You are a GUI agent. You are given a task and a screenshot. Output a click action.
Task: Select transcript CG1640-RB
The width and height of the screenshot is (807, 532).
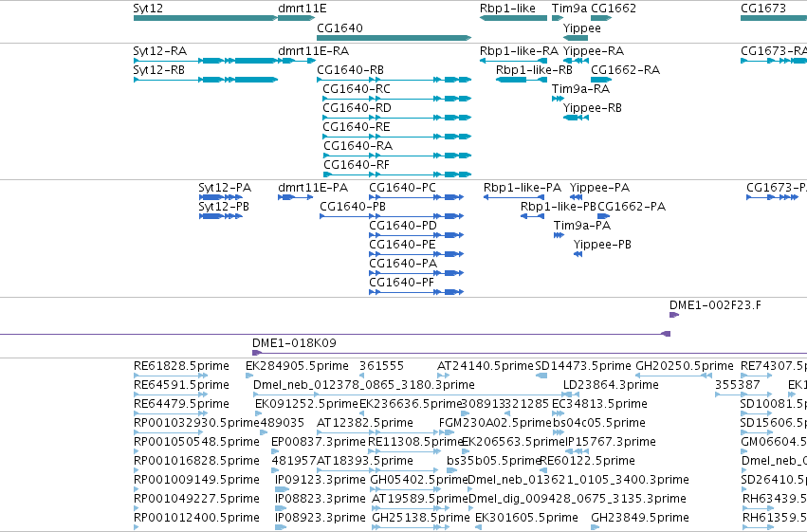(x=394, y=80)
